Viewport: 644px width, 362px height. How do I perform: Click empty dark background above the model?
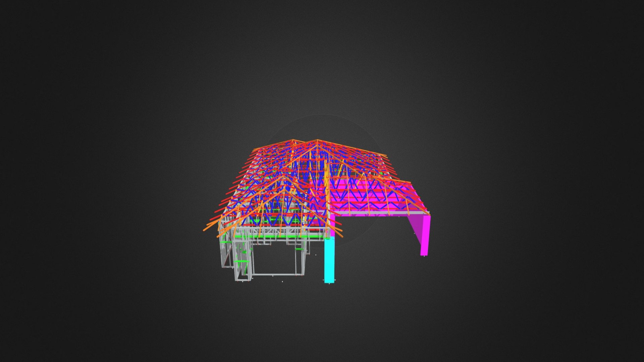(322, 67)
